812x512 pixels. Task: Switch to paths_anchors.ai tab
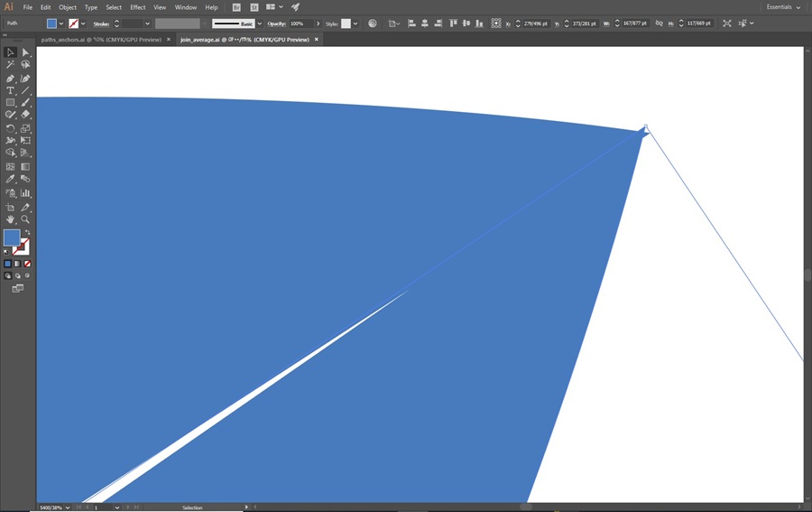tap(101, 40)
